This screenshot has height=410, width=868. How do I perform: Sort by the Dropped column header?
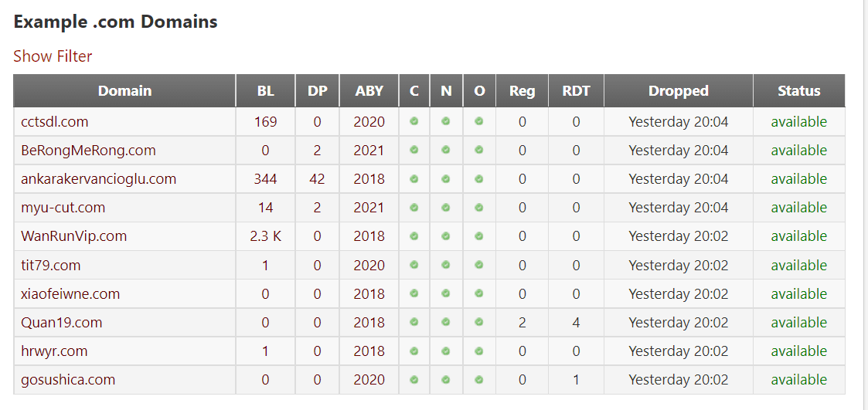[x=678, y=91]
